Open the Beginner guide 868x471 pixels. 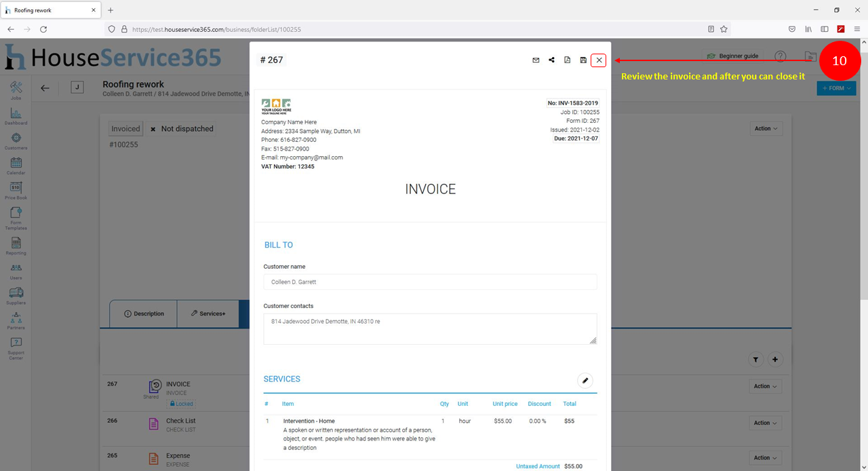coord(732,56)
